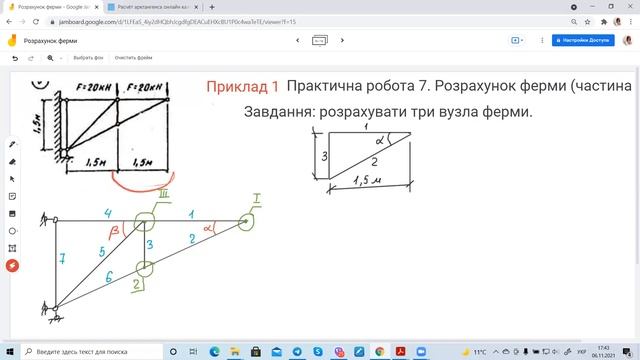The height and width of the screenshot is (360, 640).
Task: Click Очистить фрейм button
Action: tap(133, 58)
